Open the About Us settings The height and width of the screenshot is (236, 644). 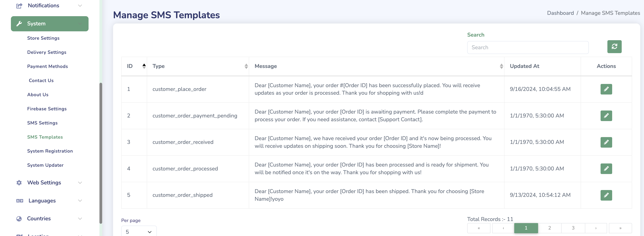(x=38, y=95)
